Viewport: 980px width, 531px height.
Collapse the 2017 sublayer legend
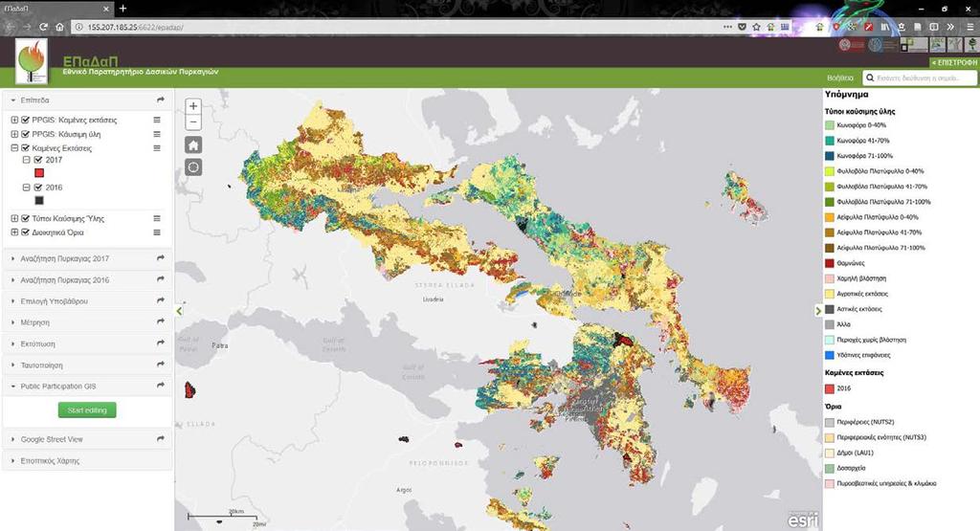point(26,160)
